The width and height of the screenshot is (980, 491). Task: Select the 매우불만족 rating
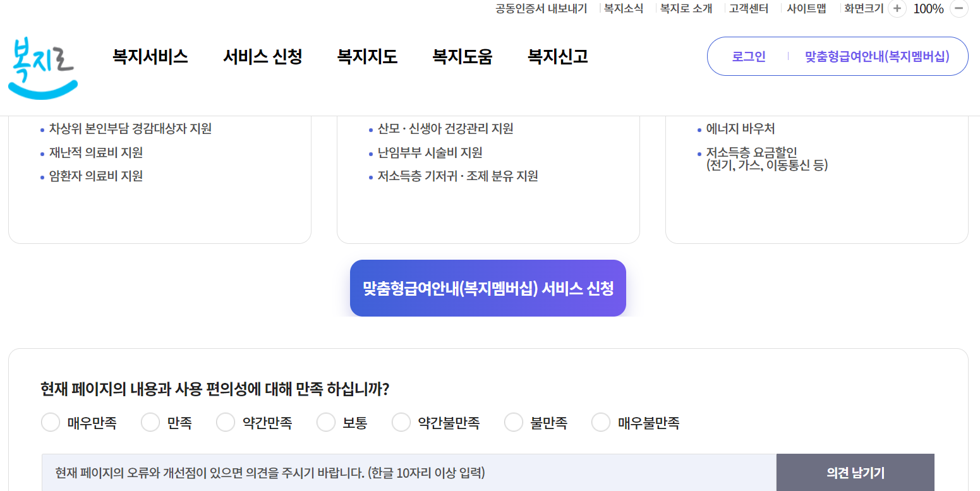click(x=600, y=421)
